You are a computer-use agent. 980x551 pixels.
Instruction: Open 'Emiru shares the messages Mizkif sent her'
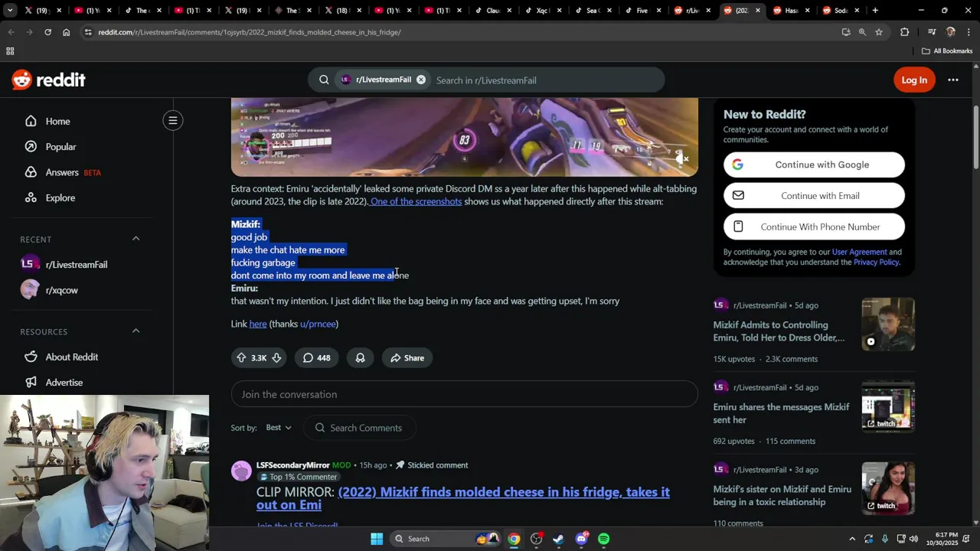(781, 413)
